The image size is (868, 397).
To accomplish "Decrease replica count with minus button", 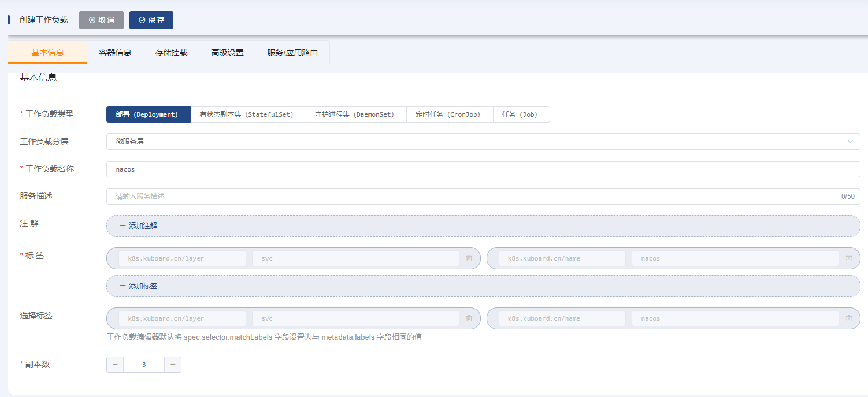I will [115, 365].
